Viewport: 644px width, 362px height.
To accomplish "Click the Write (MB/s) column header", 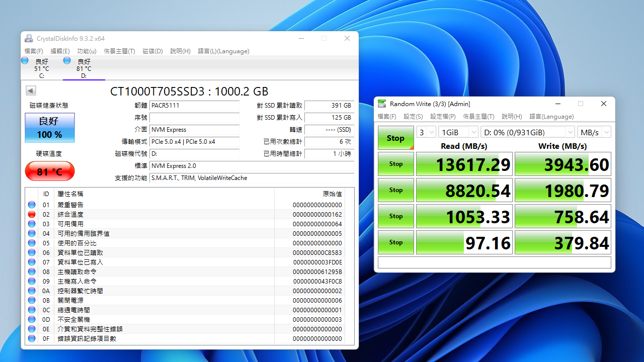I will pos(563,146).
